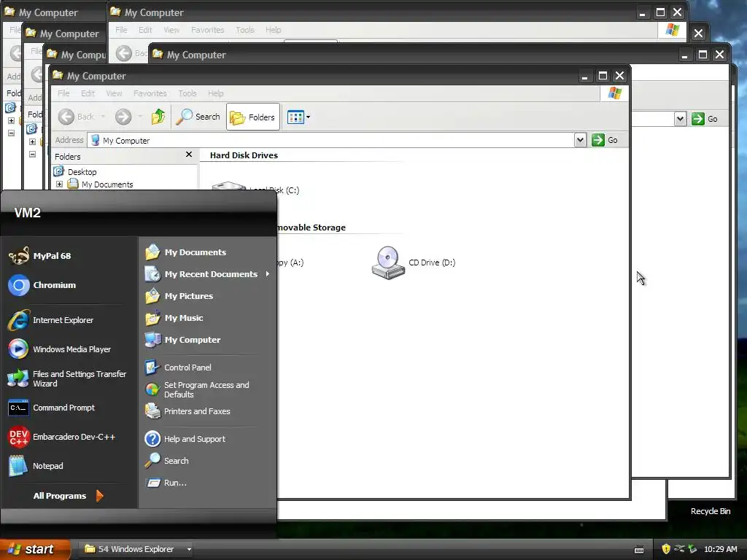The image size is (747, 560).
Task: Open the address bar dropdown in front window
Action: pos(580,140)
